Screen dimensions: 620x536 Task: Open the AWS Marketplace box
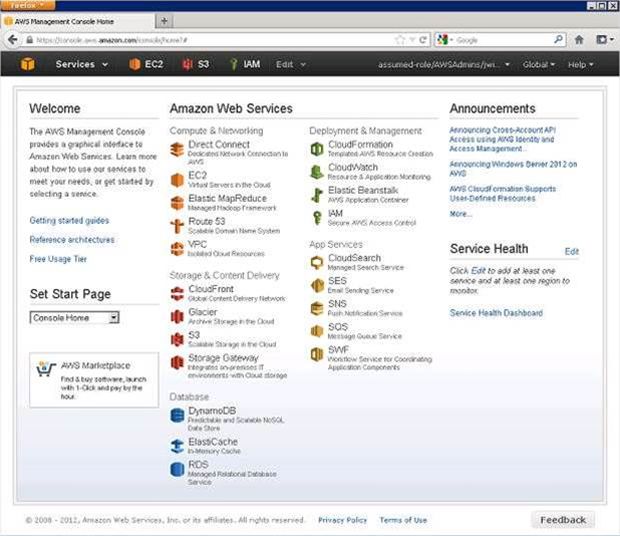94,380
